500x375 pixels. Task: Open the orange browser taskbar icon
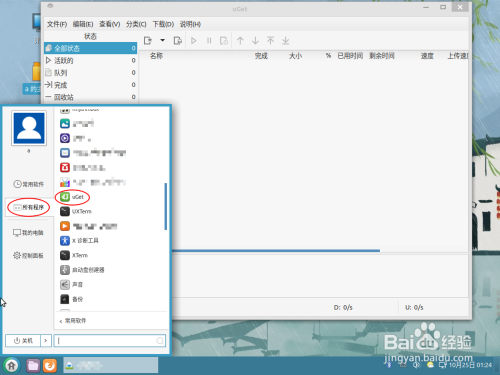coord(50,366)
